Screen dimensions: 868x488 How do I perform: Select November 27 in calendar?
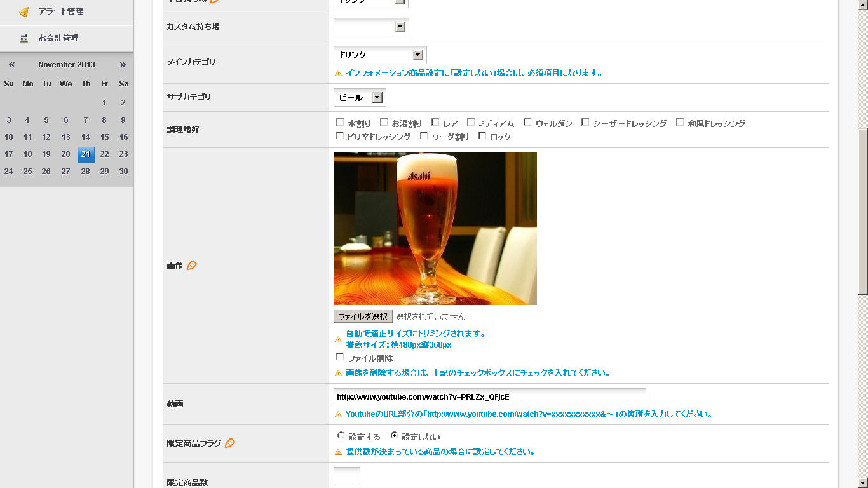coord(65,171)
